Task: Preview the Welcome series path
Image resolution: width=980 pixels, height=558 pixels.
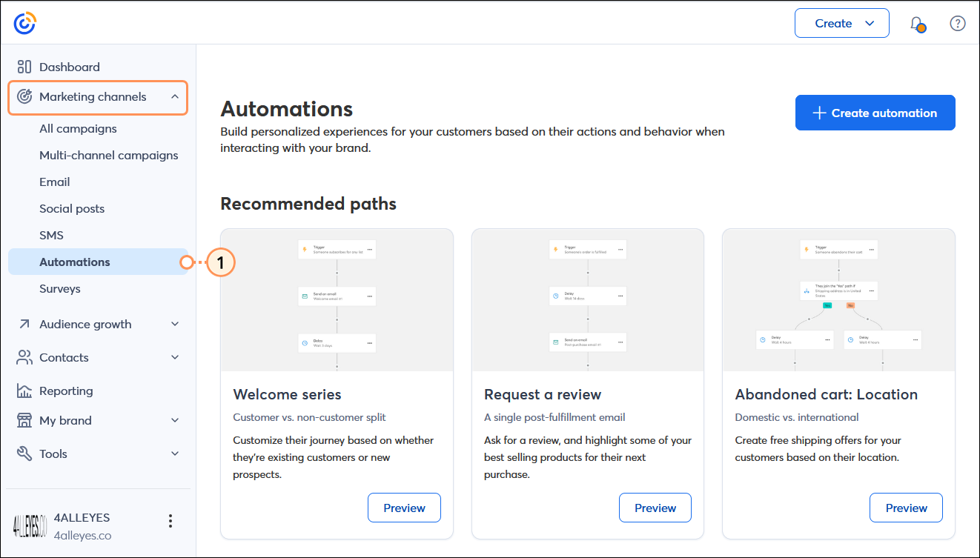Action: (404, 508)
